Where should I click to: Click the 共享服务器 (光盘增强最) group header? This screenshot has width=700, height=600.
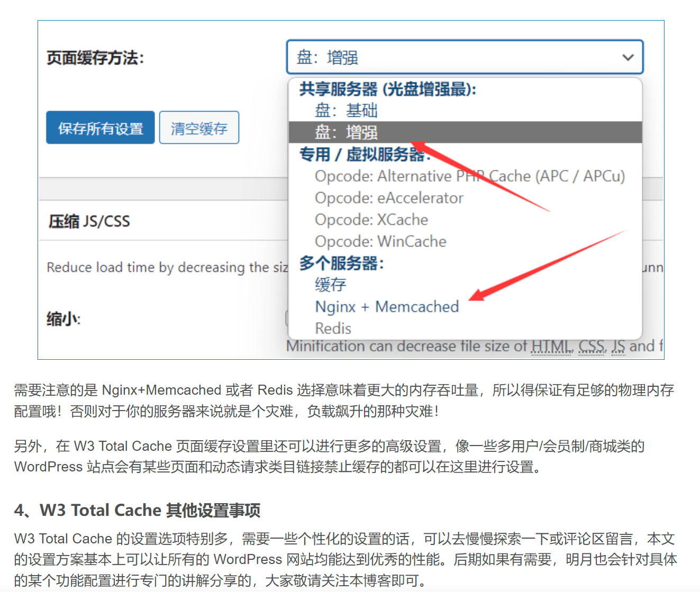388,89
